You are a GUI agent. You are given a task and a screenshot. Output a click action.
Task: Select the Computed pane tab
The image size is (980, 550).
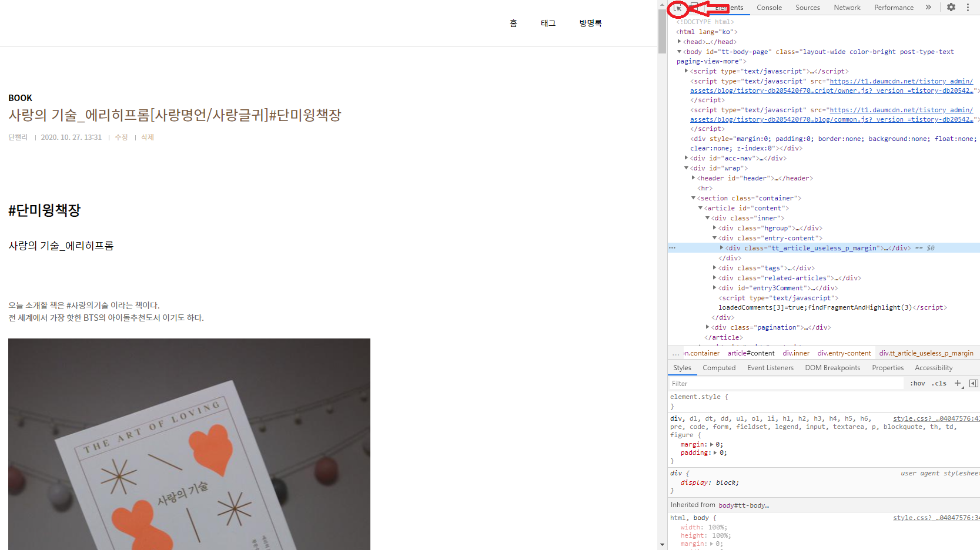tap(719, 368)
